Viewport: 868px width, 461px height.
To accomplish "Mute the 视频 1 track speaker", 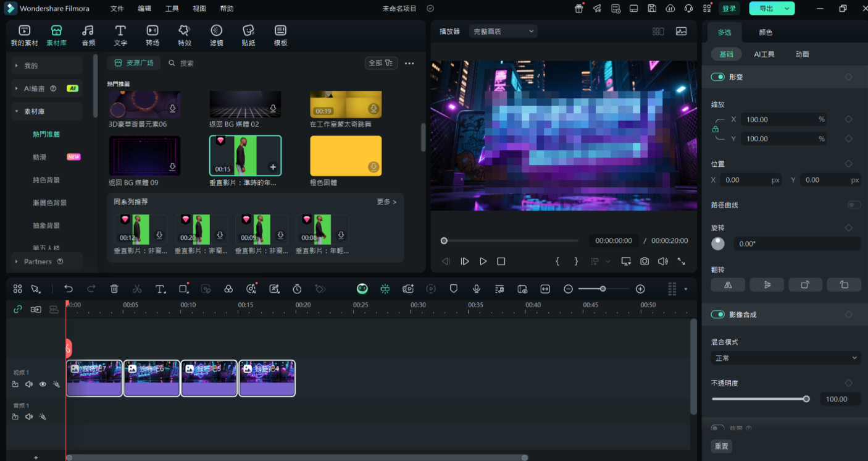I will 29,384.
